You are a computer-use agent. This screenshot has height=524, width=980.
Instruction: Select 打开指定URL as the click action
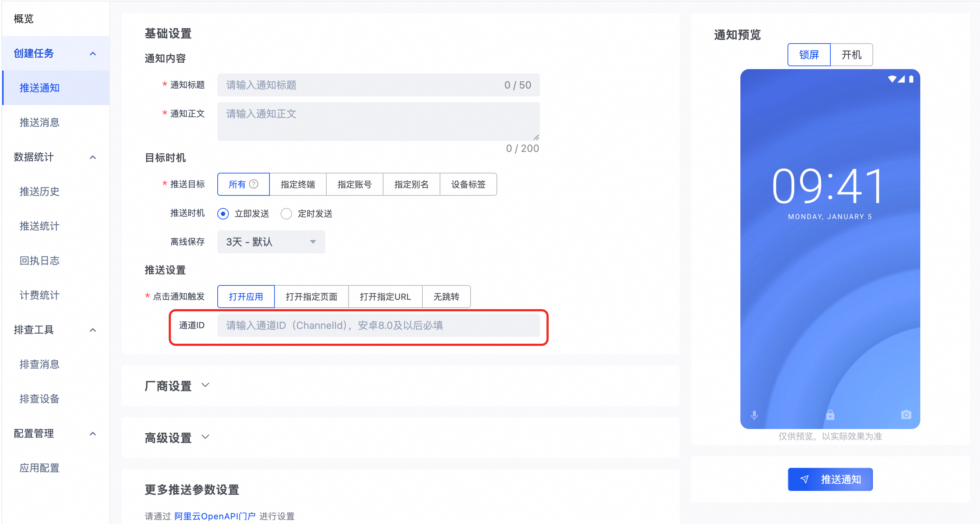385,297
